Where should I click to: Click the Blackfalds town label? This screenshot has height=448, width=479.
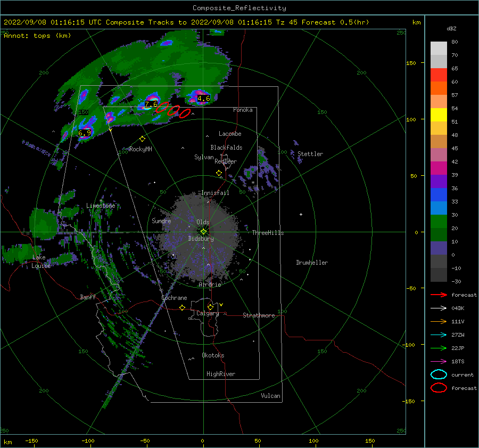[226, 148]
